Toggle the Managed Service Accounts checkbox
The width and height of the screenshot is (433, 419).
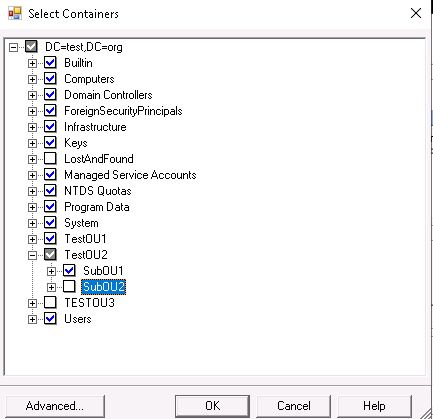click(50, 174)
